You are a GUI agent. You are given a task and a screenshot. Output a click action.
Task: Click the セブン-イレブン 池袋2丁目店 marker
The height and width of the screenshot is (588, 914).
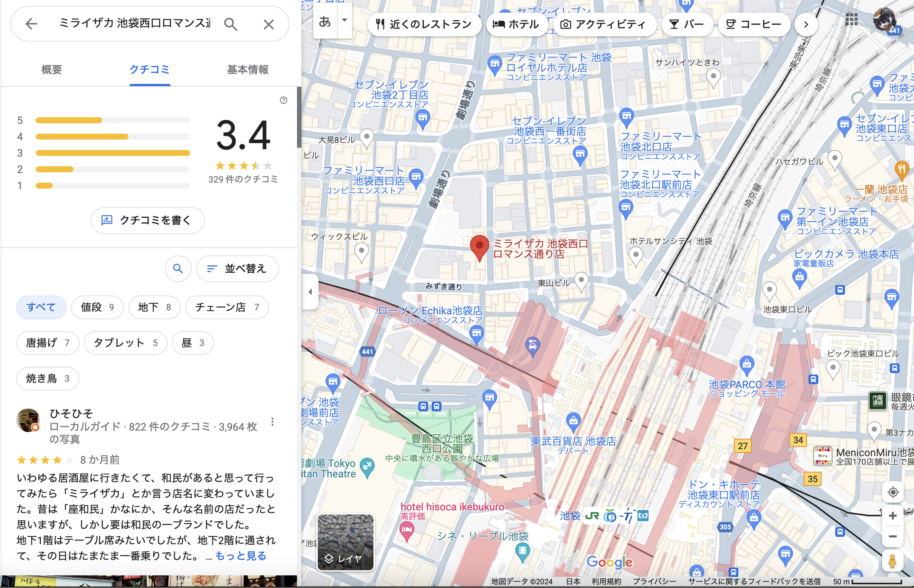[422, 120]
